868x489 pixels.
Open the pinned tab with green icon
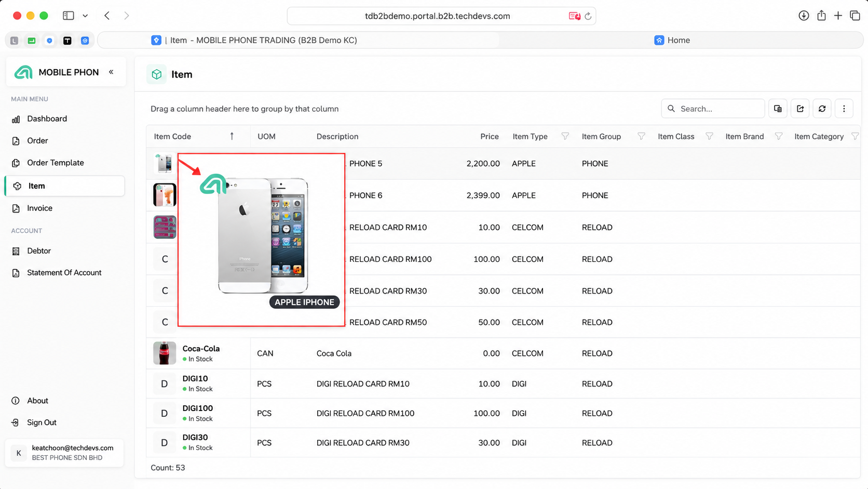(32, 41)
